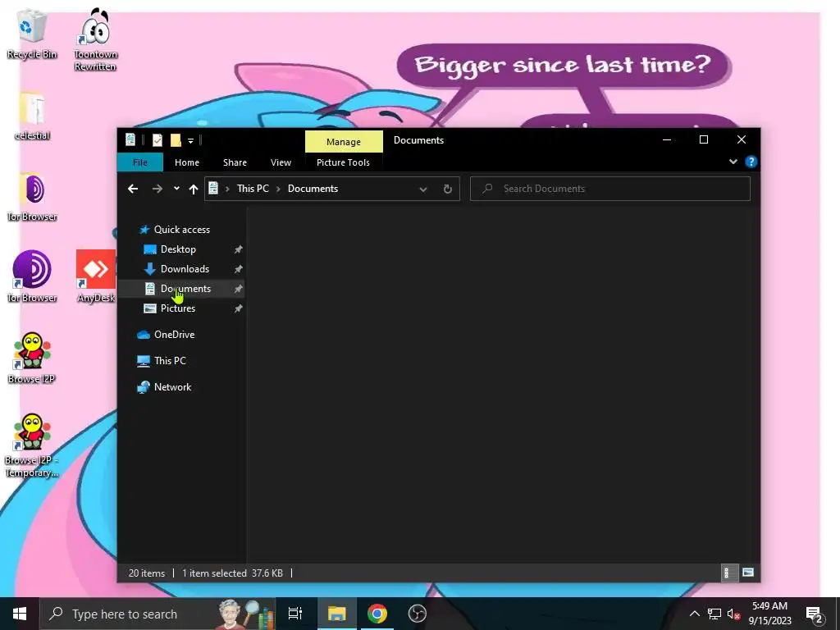Select Browse I2P - Temporary shortcut
This screenshot has width=840, height=630.
[32, 445]
